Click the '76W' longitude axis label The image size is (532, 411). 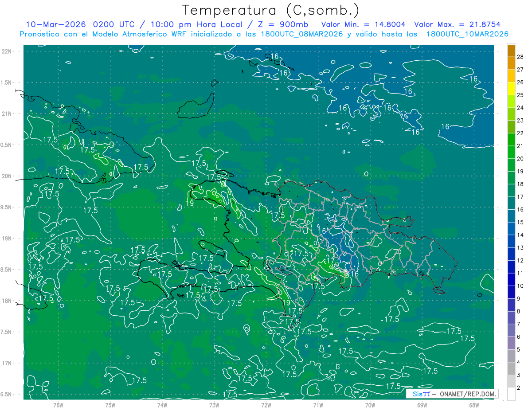59,405
